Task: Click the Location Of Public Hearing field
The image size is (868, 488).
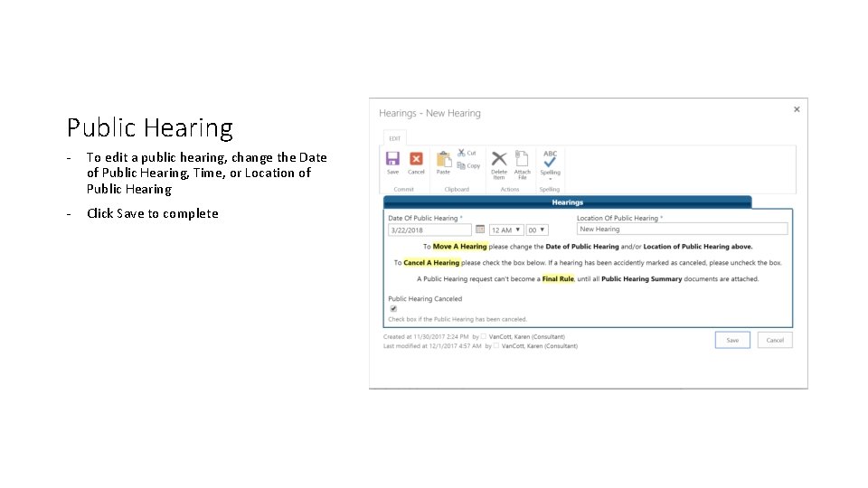Action: tap(682, 229)
